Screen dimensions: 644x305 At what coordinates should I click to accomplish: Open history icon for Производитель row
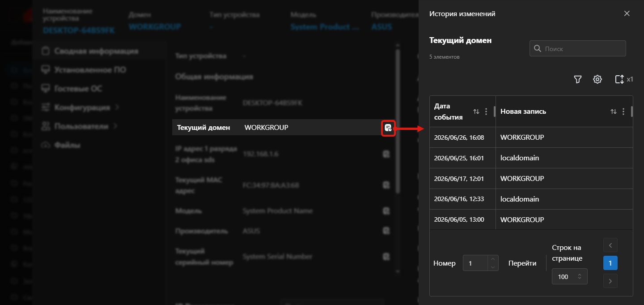(x=386, y=231)
